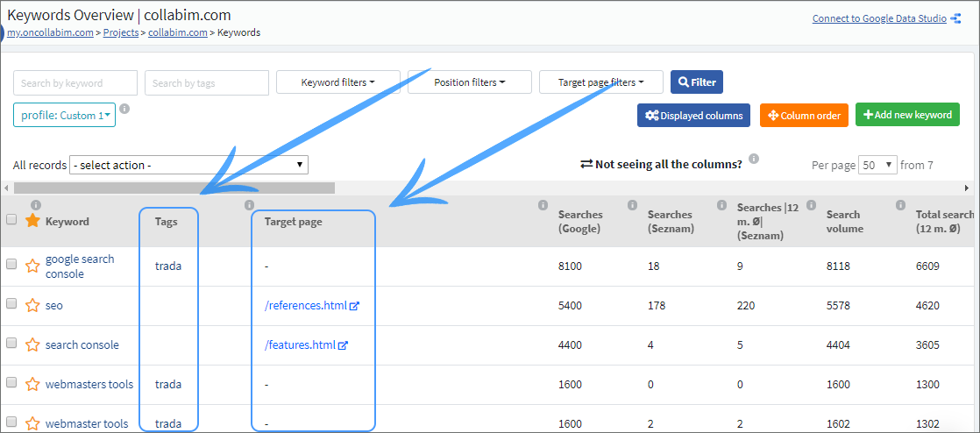Click the trada tag in google search console row

[x=168, y=266]
